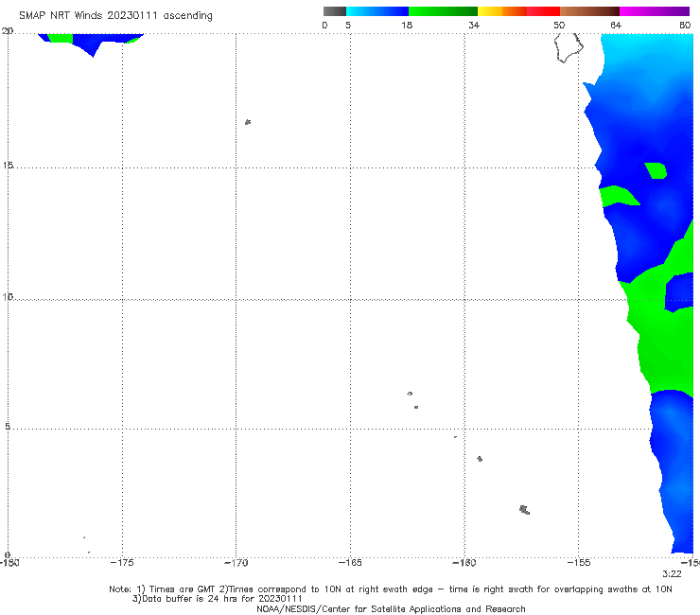This screenshot has width=700, height=615.
Task: Click the colorbar value label '80'
Action: click(685, 26)
